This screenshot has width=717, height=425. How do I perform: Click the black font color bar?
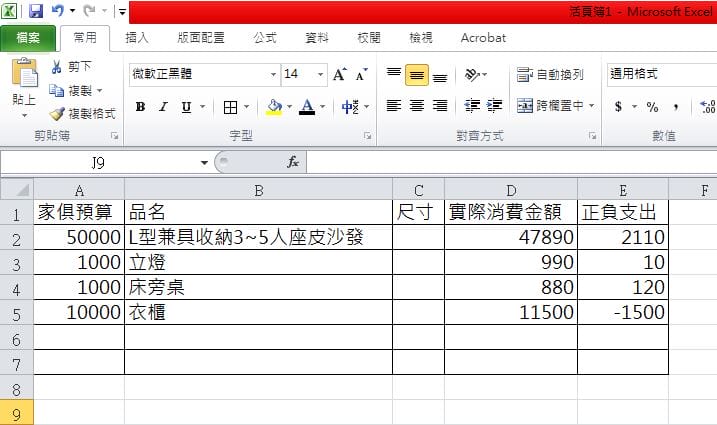click(307, 113)
